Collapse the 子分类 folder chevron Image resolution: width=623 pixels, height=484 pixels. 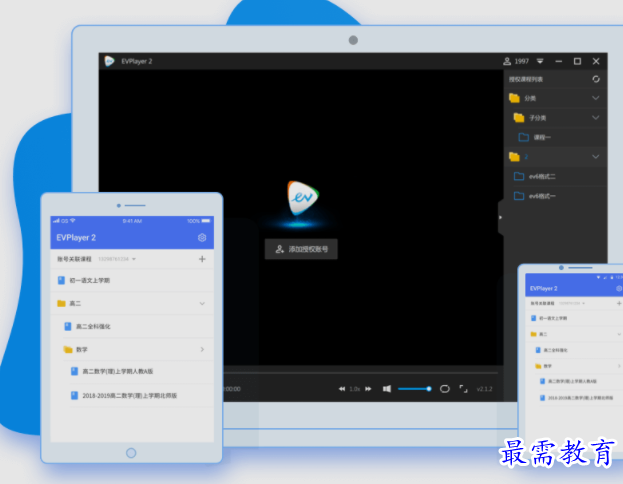click(596, 118)
